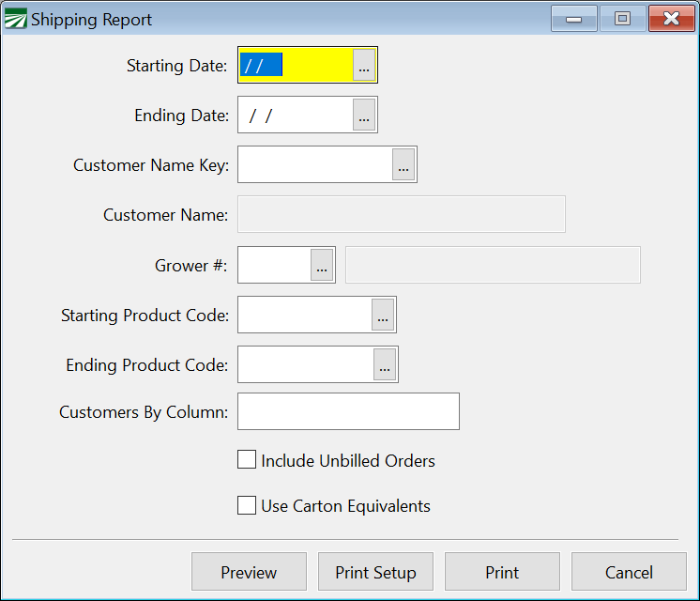The width and height of the screenshot is (700, 601).
Task: Open the Ending Date lookup button
Action: tap(364, 116)
